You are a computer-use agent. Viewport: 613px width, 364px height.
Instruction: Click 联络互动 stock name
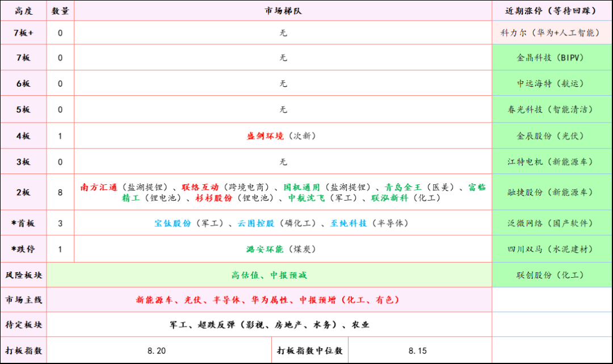[200, 187]
